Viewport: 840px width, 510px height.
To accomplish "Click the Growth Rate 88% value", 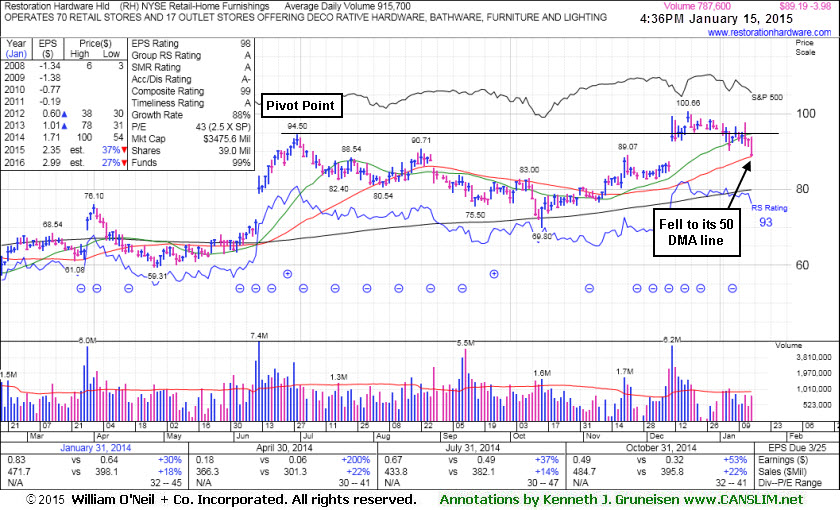I will click(242, 115).
